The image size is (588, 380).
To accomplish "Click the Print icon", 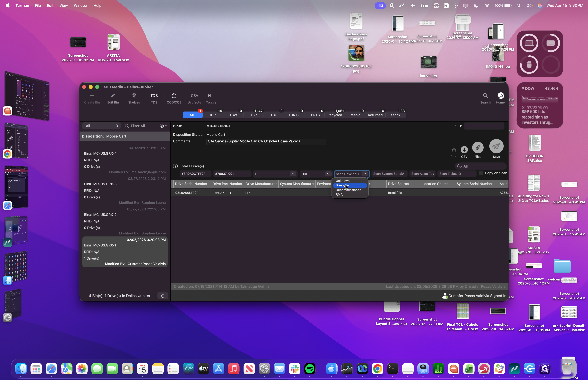I will pyautogui.click(x=454, y=150).
